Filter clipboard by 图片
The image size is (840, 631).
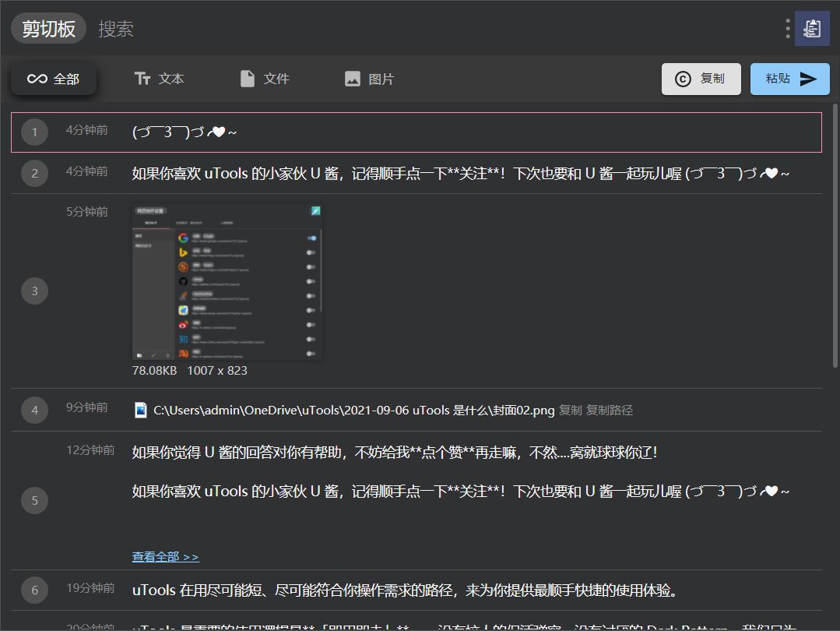370,79
